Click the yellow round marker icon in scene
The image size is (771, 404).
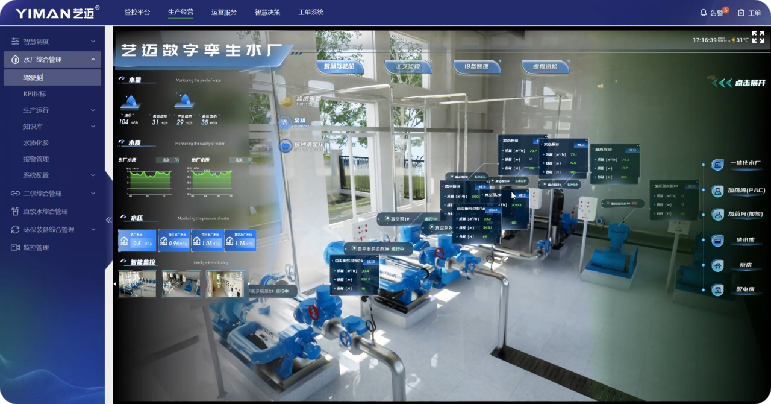[286, 101]
